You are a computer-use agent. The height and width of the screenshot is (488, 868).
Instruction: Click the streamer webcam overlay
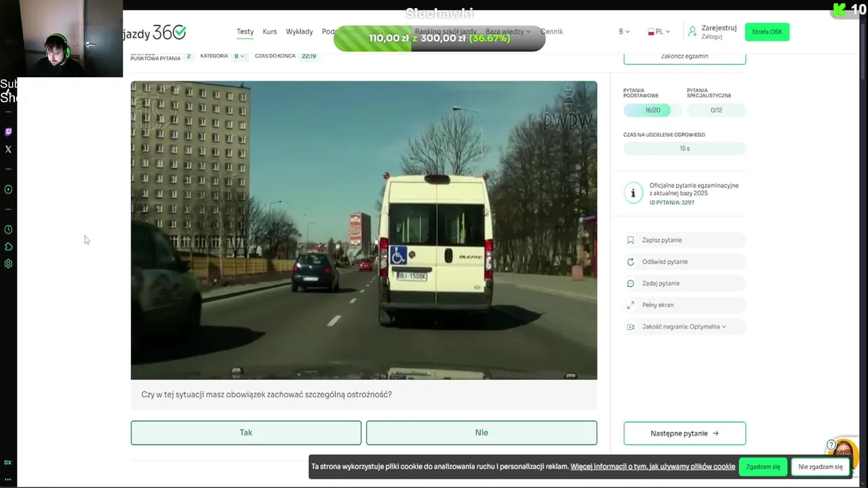61,39
